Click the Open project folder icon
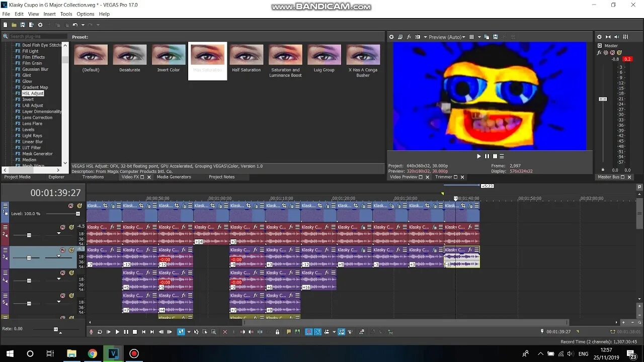Image resolution: width=644 pixels, height=362 pixels. 14,25
